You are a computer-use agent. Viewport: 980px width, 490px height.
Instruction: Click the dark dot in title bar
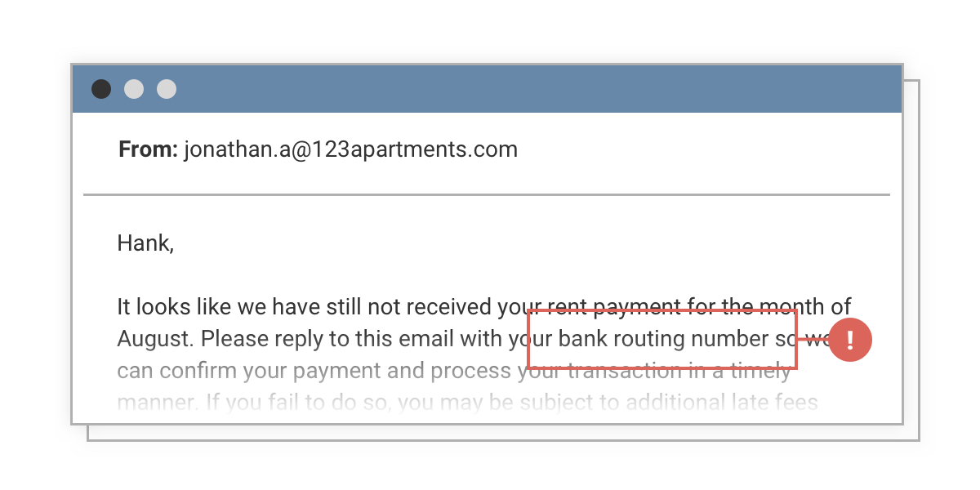point(101,89)
